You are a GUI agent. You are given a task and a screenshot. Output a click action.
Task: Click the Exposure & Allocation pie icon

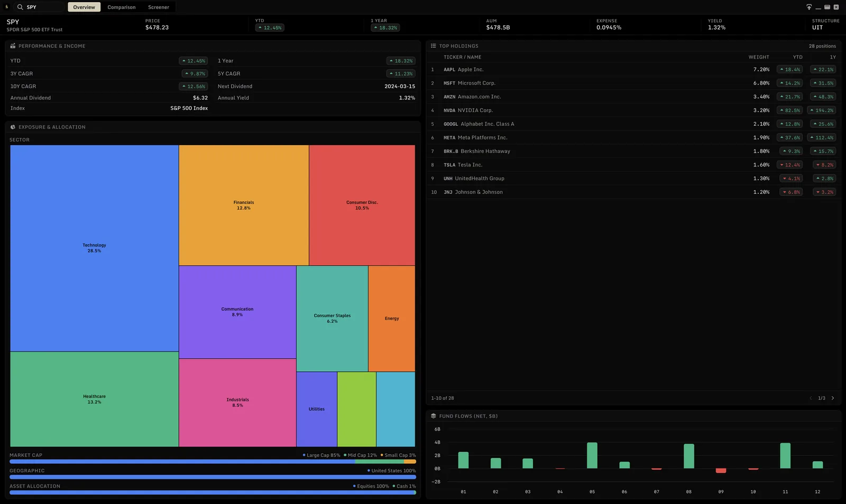13,127
